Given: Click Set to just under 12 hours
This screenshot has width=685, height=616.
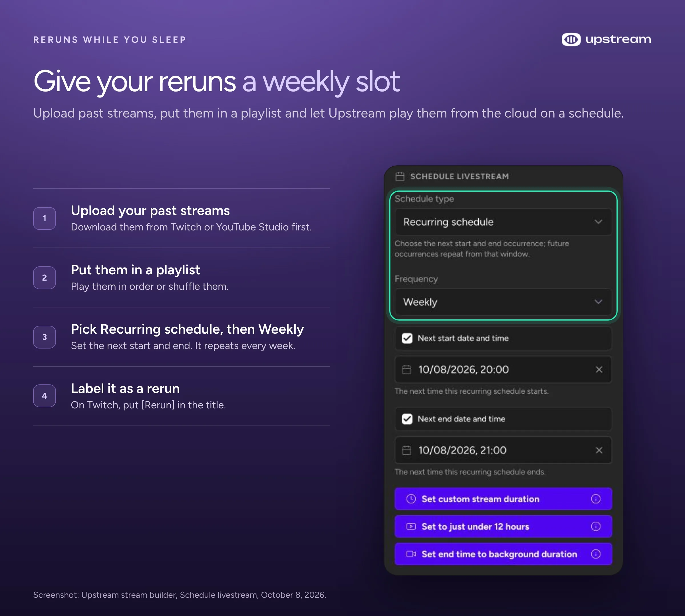Looking at the screenshot, I should (x=503, y=527).
